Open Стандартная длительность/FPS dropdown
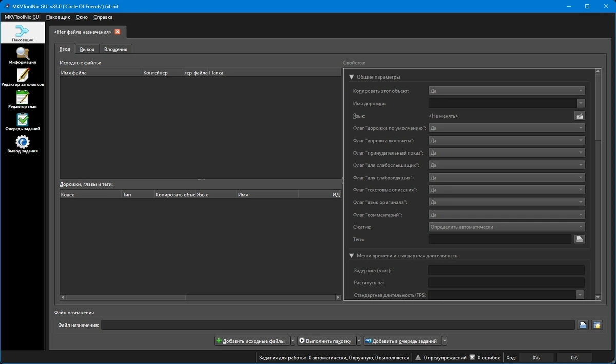This screenshot has width=616, height=364. coord(581,295)
